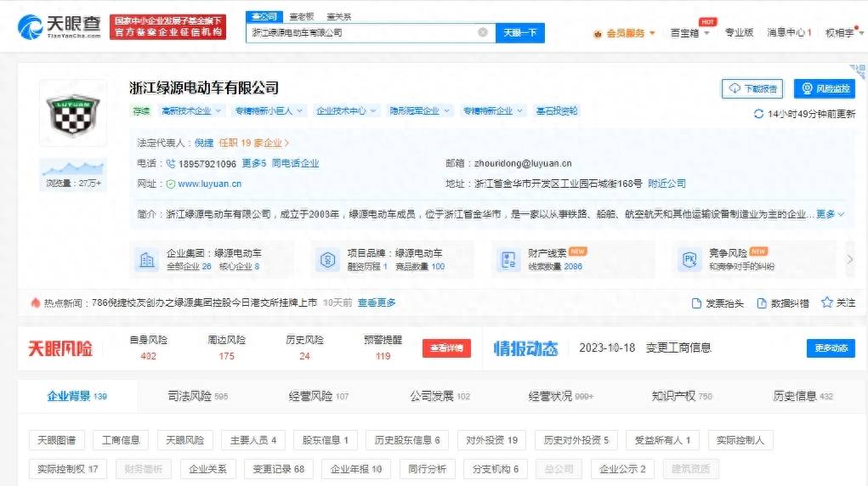This screenshot has width=868, height=486.
Task: Expand the 高新技术企业 tag dropdown
Action: (218, 110)
